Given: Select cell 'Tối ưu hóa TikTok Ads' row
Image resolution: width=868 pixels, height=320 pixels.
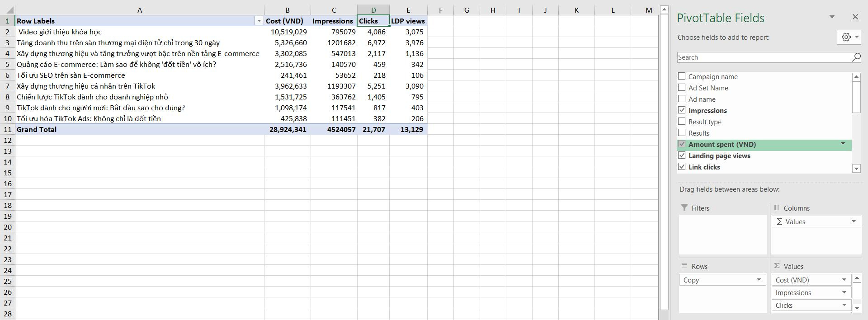Looking at the screenshot, I should click(x=140, y=118).
